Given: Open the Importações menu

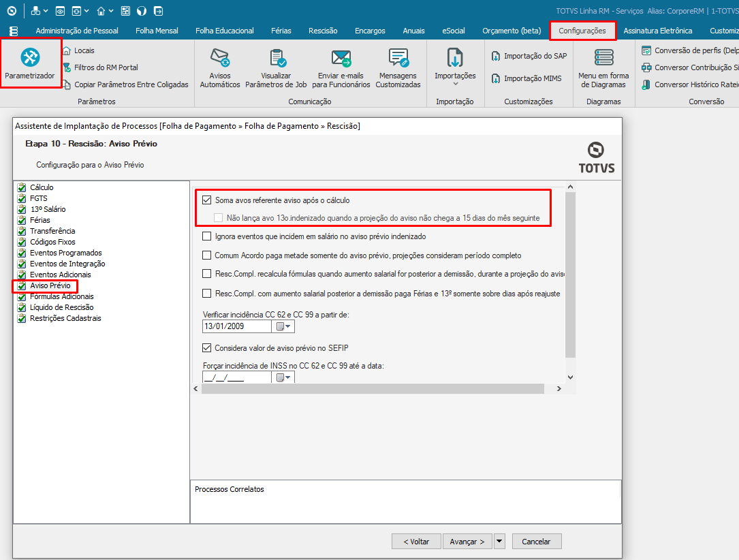Looking at the screenshot, I should 455,67.
